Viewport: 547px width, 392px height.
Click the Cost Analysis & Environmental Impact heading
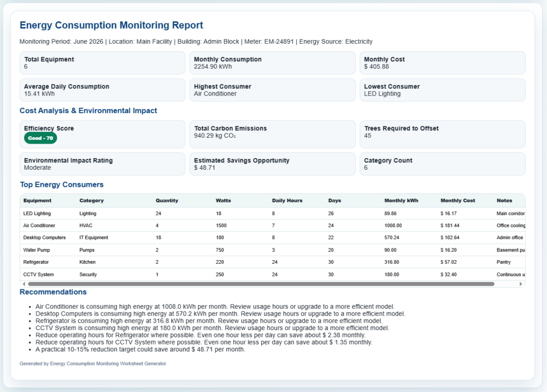(x=88, y=111)
